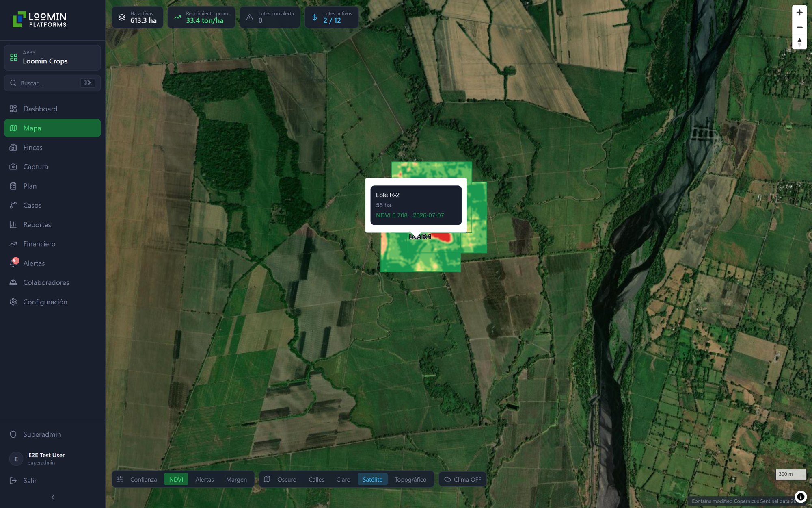812x508 pixels.
Task: Zoom out the map with minus button
Action: click(799, 27)
